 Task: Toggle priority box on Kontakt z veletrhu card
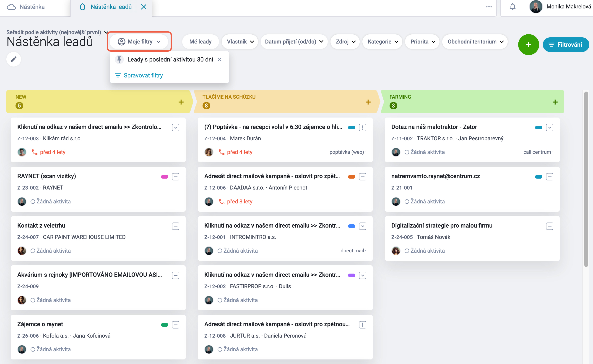[x=175, y=226]
